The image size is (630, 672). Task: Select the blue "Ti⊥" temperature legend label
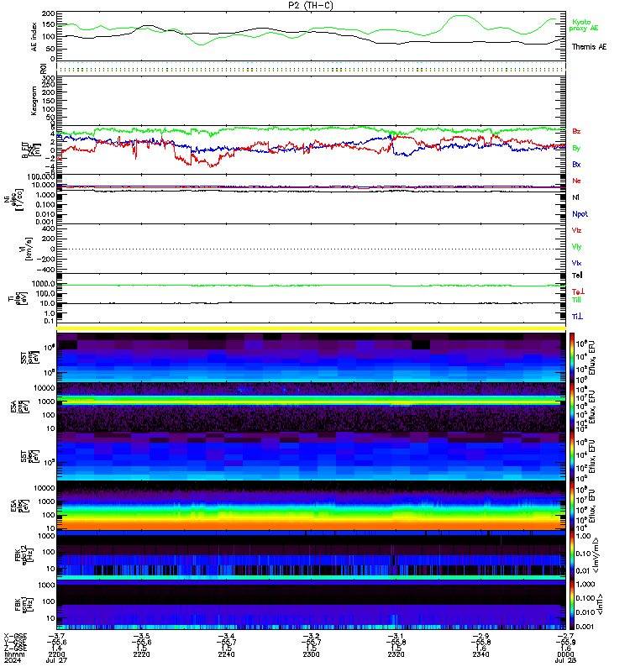(577, 317)
